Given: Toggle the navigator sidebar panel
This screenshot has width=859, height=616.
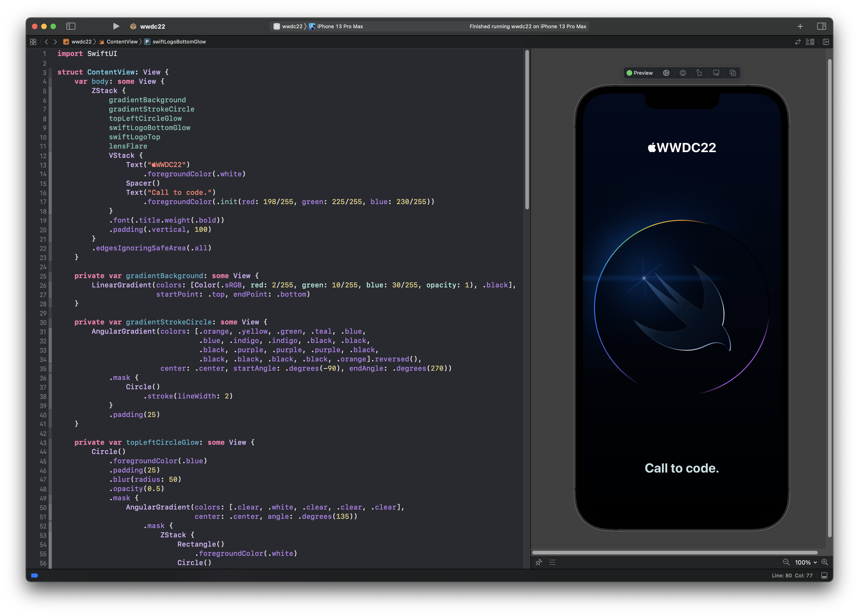Looking at the screenshot, I should coord(71,26).
